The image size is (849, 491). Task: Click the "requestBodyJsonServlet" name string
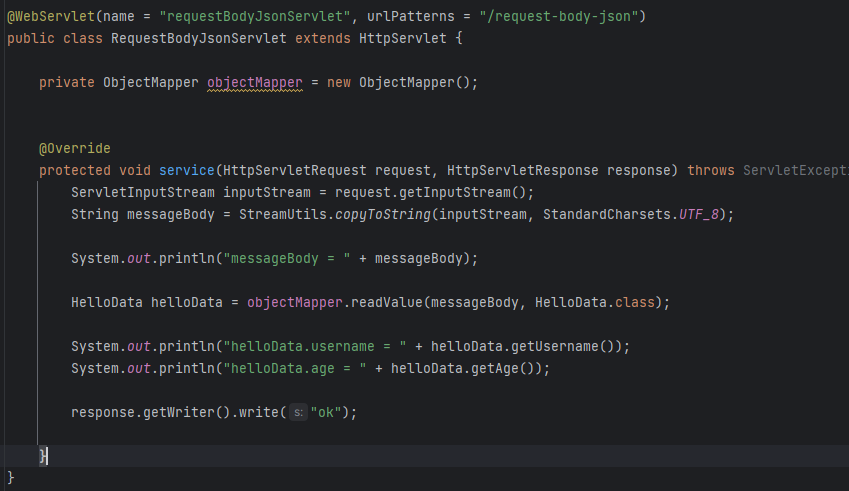254,16
